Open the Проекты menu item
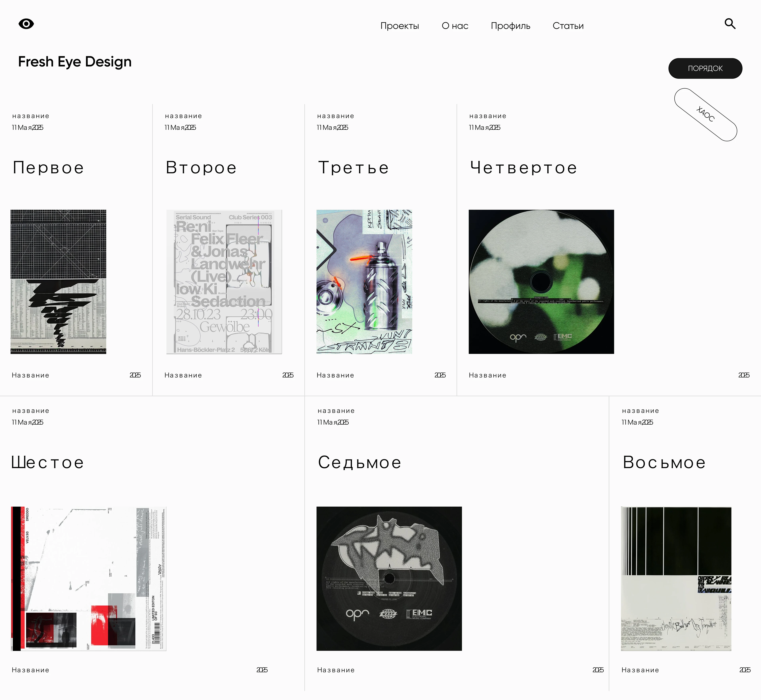 coord(400,26)
